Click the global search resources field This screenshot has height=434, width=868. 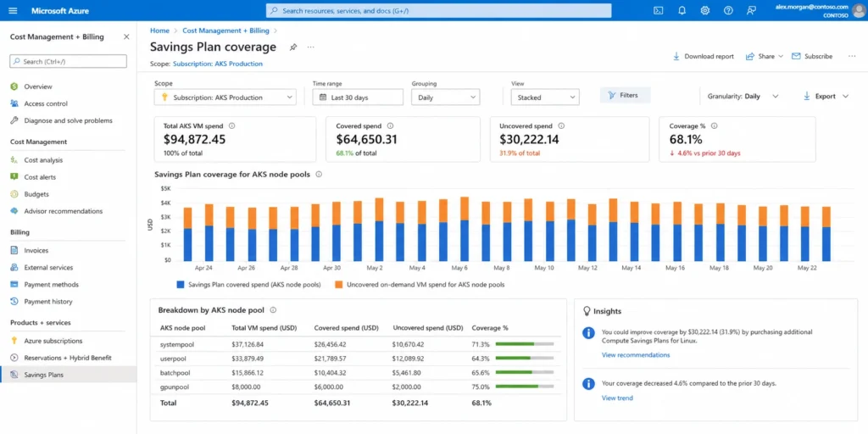click(x=439, y=10)
